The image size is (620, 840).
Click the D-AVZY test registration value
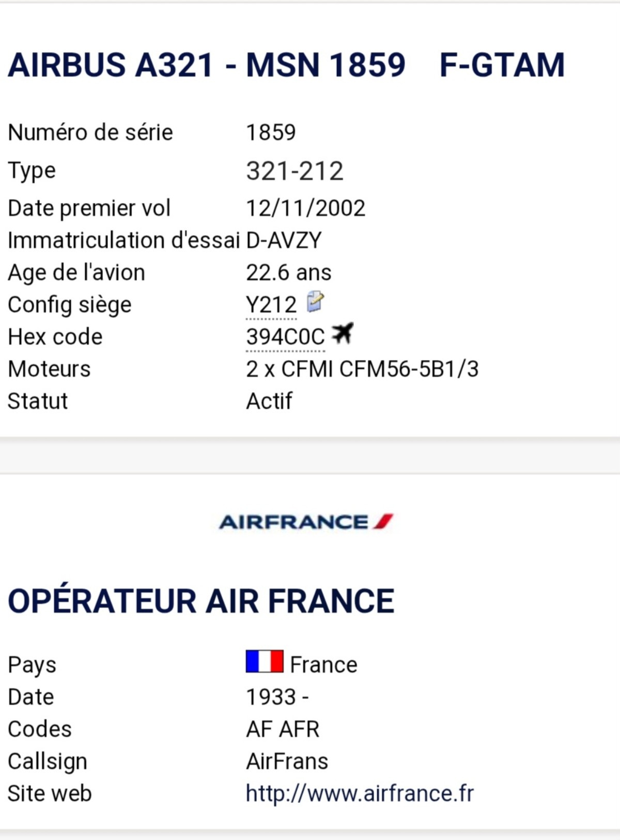tap(284, 240)
